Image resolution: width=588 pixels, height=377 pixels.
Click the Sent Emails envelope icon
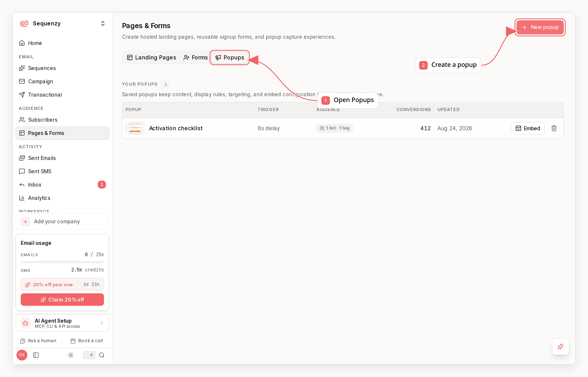tap(22, 158)
